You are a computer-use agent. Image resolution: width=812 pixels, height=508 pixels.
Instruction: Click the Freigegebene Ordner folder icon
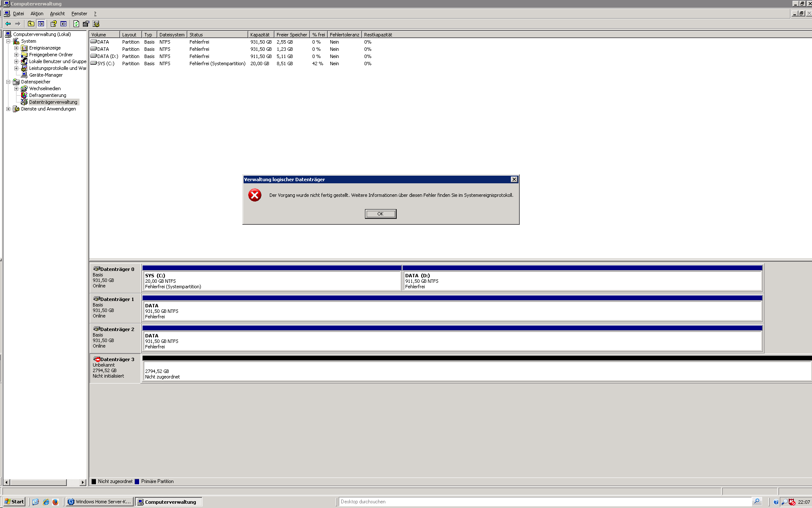(x=24, y=55)
